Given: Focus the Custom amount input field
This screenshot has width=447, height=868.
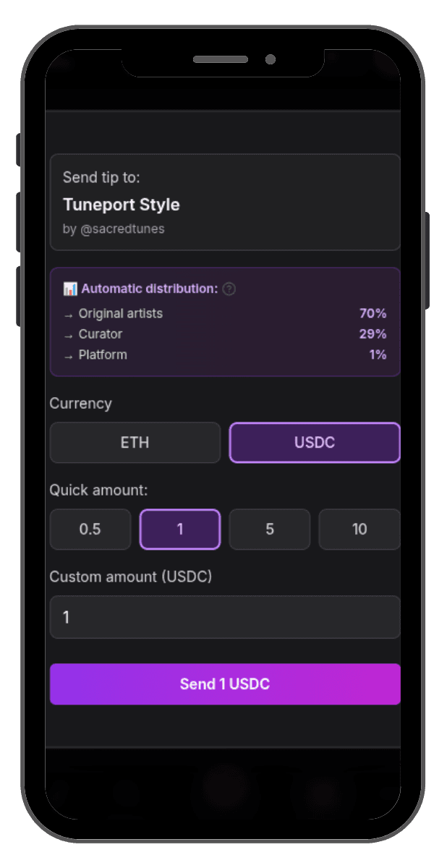Looking at the screenshot, I should (x=225, y=617).
